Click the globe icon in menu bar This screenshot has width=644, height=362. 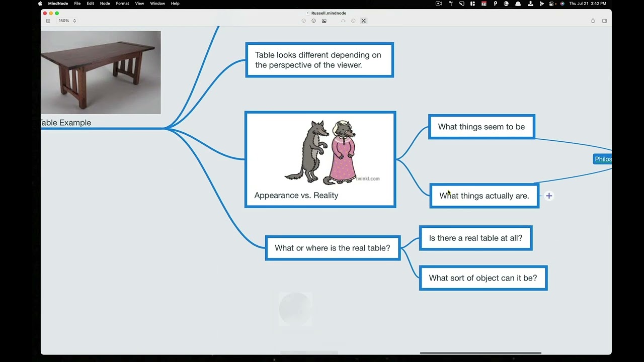(x=506, y=4)
